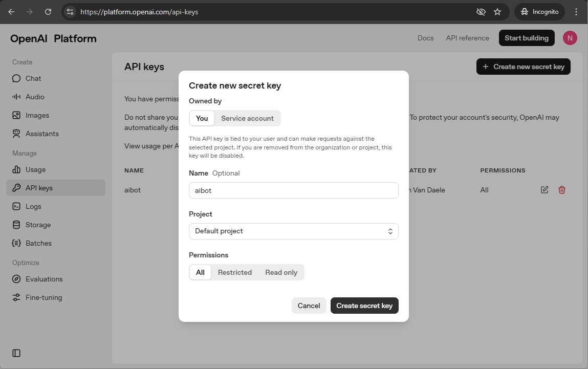Select Service account as key owner
Screen dimensions: 588x369
point(247,118)
